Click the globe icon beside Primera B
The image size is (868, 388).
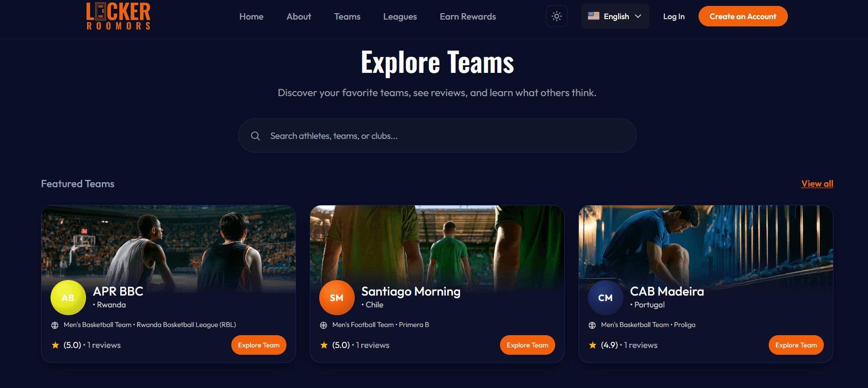pyautogui.click(x=323, y=325)
